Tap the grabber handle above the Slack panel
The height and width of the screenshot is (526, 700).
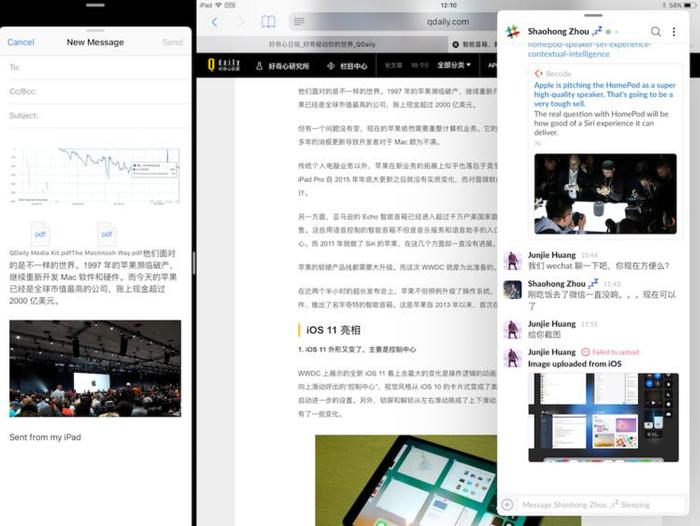point(593,15)
